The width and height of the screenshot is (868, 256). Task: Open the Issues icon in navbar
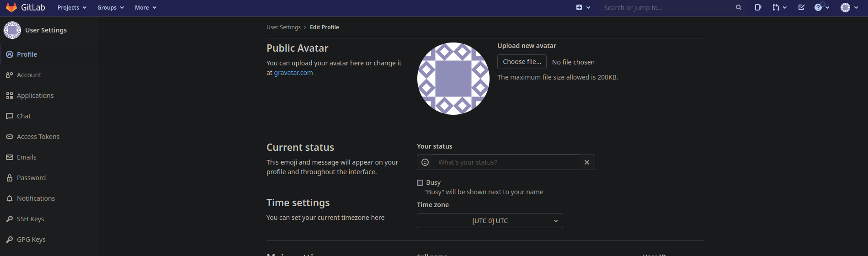click(x=758, y=8)
